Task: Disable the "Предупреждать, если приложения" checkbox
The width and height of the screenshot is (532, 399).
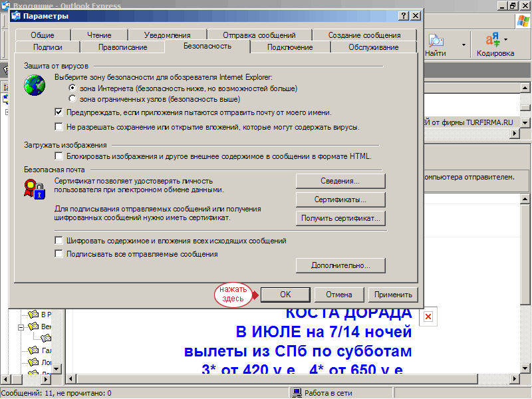Action: [59, 113]
